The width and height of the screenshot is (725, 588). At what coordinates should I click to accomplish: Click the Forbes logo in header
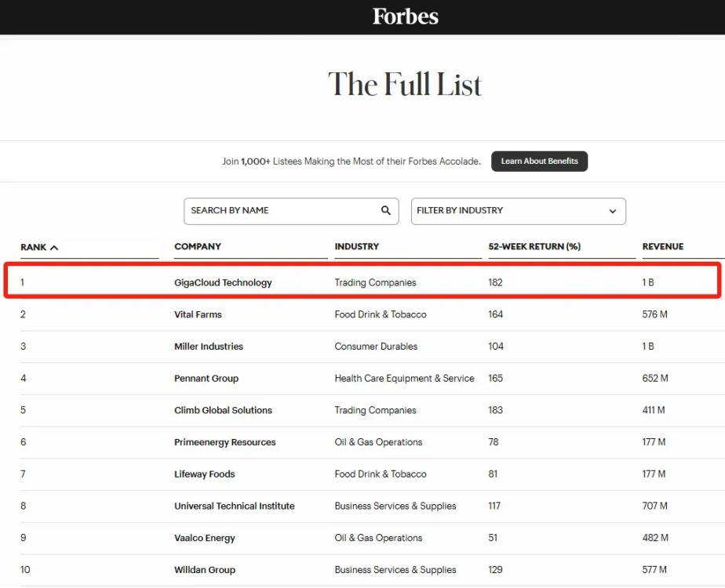click(405, 16)
